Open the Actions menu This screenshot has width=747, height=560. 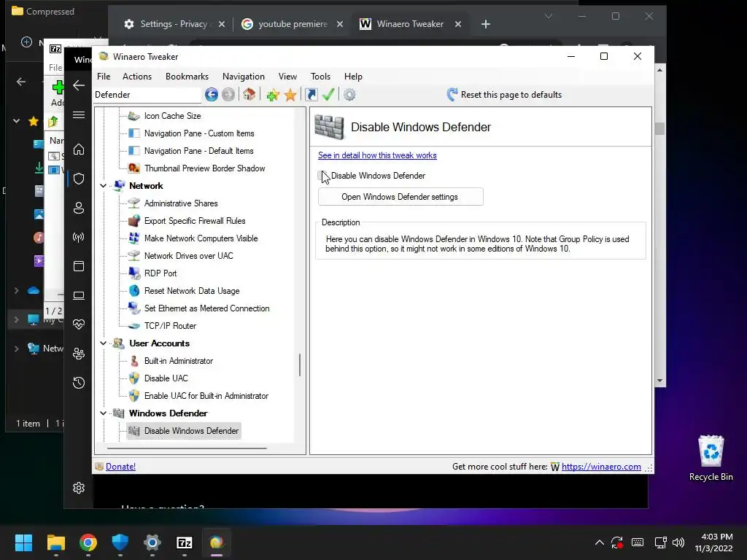coord(137,76)
